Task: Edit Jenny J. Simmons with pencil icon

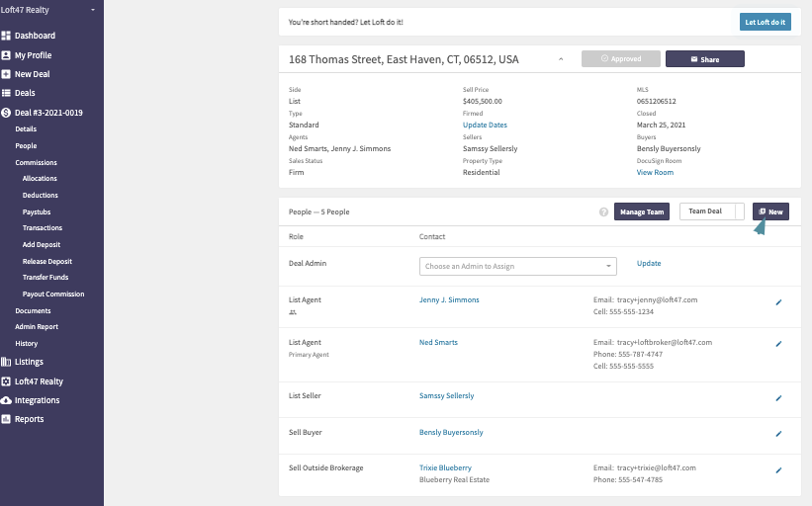Action: pos(778,302)
